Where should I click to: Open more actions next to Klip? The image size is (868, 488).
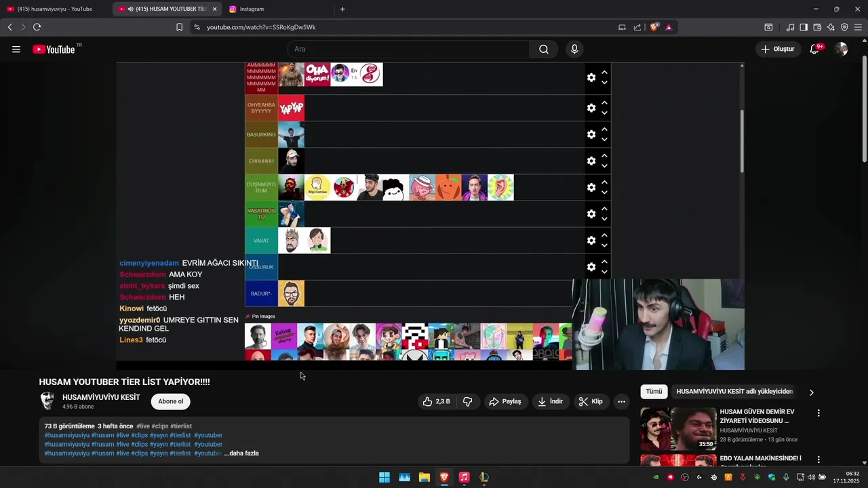tap(621, 401)
